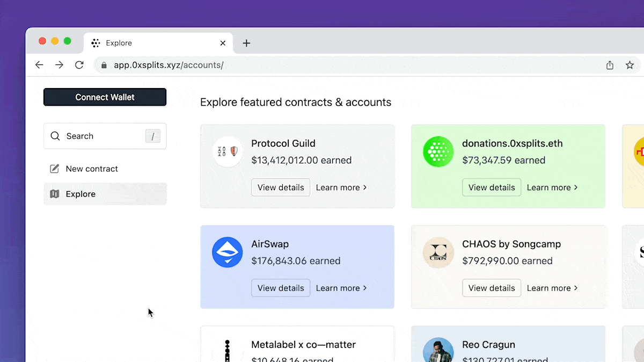View details for AirSwap
The width and height of the screenshot is (644, 362).
pyautogui.click(x=281, y=288)
